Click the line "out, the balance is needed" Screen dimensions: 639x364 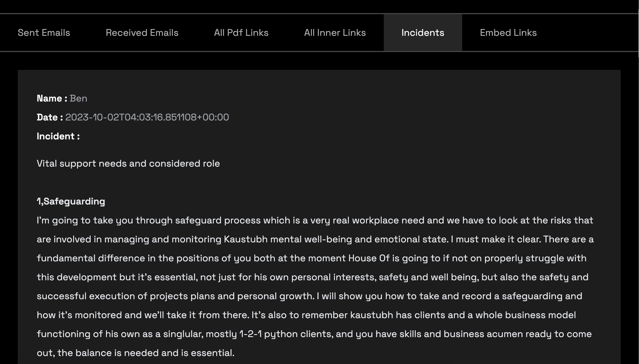click(135, 353)
